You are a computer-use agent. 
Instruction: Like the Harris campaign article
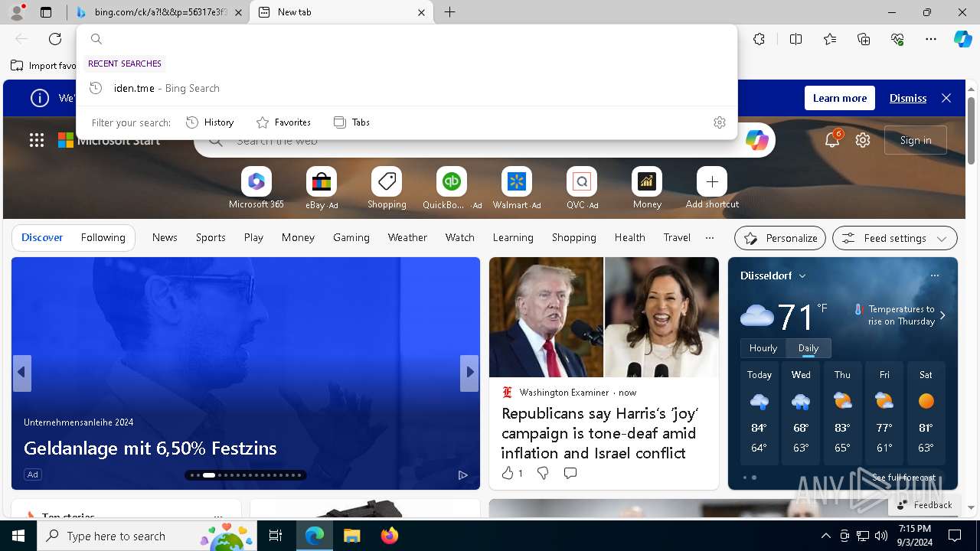(511, 474)
